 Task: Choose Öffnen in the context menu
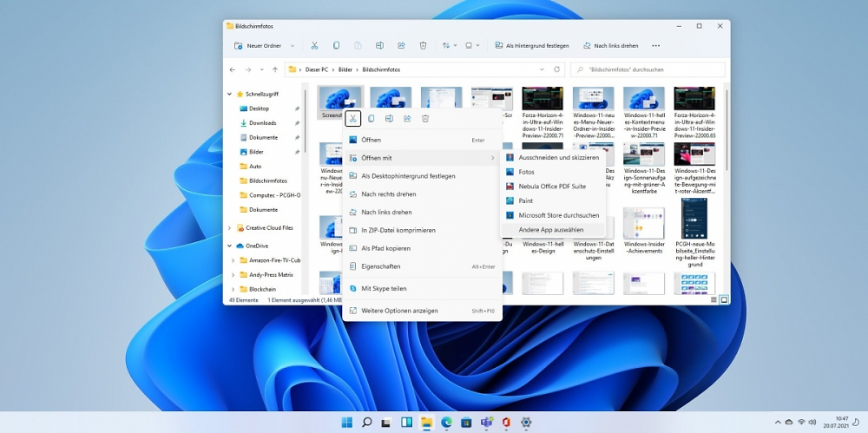(x=422, y=140)
